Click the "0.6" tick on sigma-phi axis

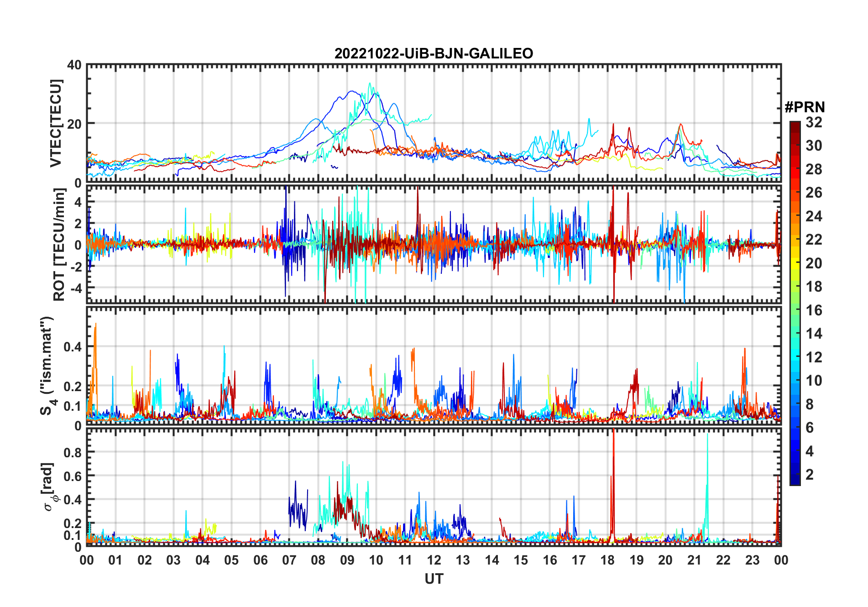(x=73, y=476)
